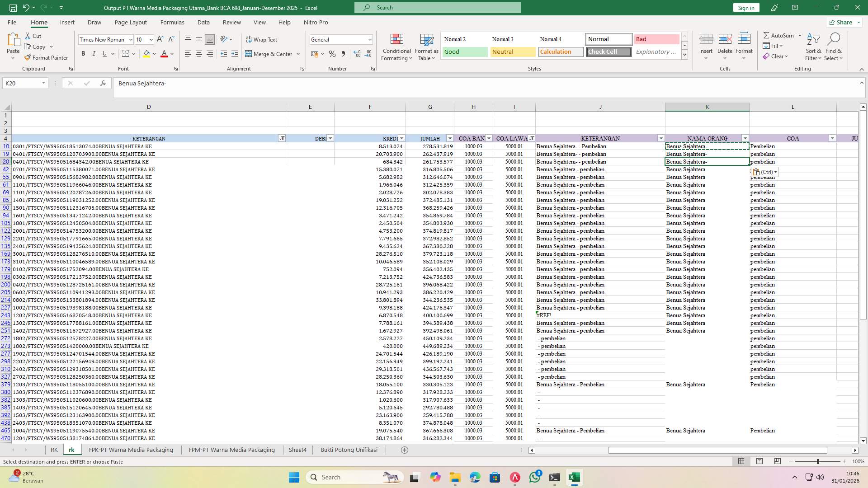Viewport: 868px width, 488px height.
Task: Open the Formulas ribbon tab
Action: pyautogui.click(x=172, y=22)
